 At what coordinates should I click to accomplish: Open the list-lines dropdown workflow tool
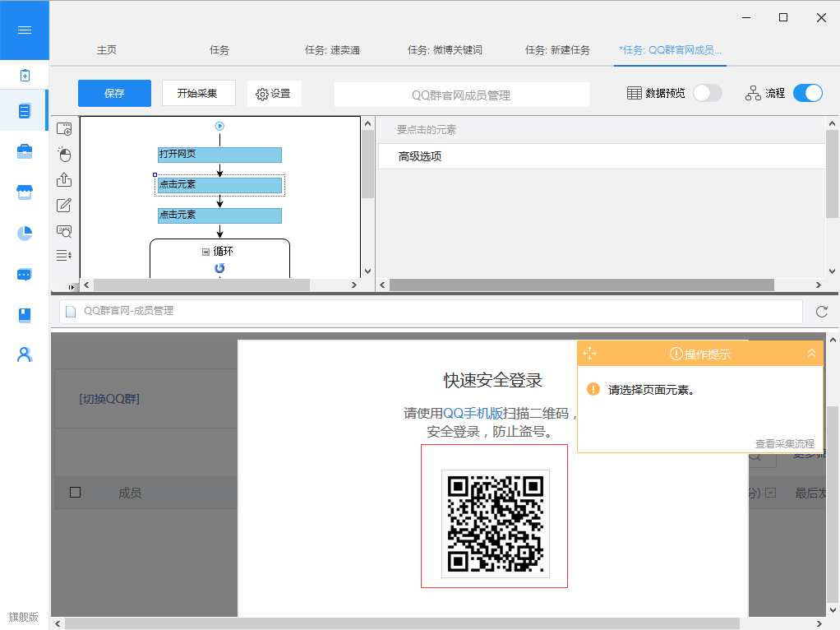coord(64,255)
